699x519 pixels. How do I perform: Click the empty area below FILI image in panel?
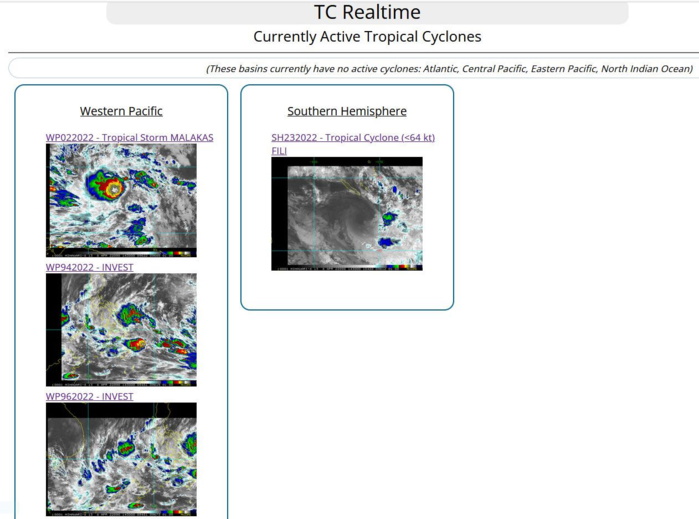tap(347, 288)
